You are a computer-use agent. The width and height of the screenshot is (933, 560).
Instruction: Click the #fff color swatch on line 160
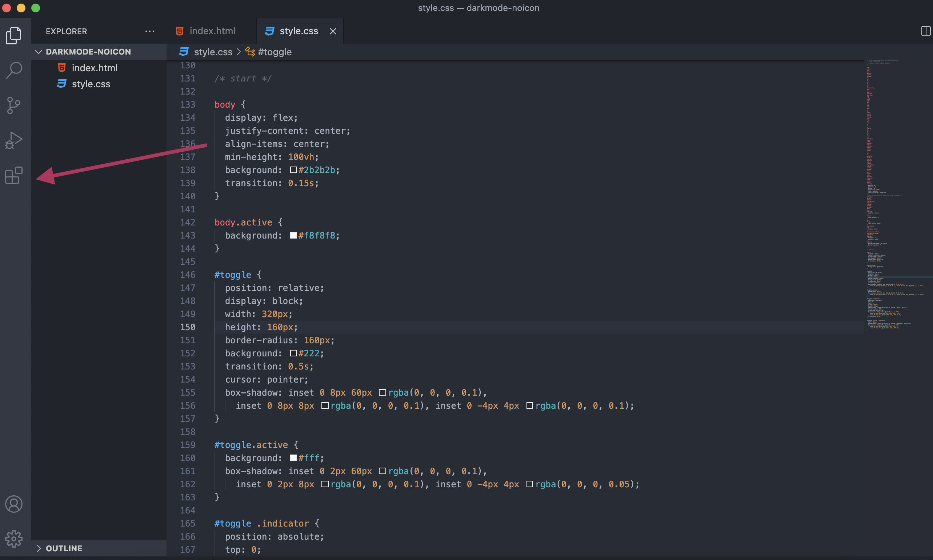(293, 458)
